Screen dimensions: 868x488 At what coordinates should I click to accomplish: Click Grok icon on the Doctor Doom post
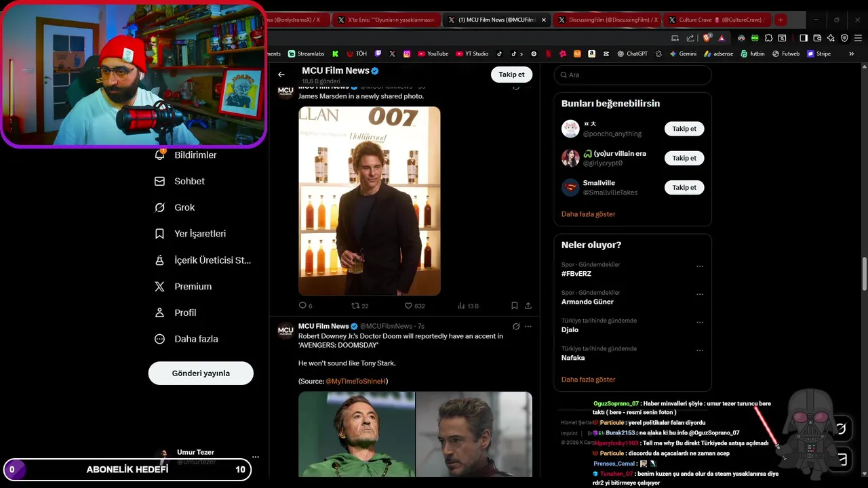516,326
